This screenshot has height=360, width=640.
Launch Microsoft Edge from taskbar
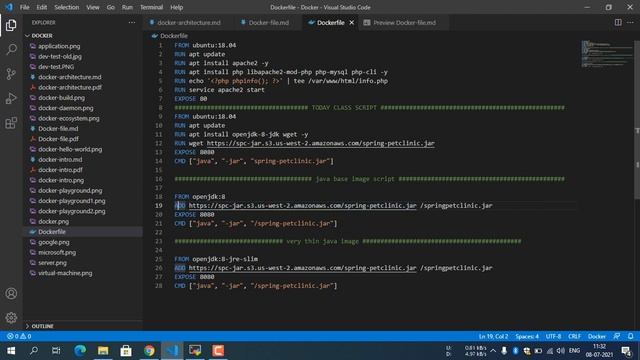coord(80,351)
